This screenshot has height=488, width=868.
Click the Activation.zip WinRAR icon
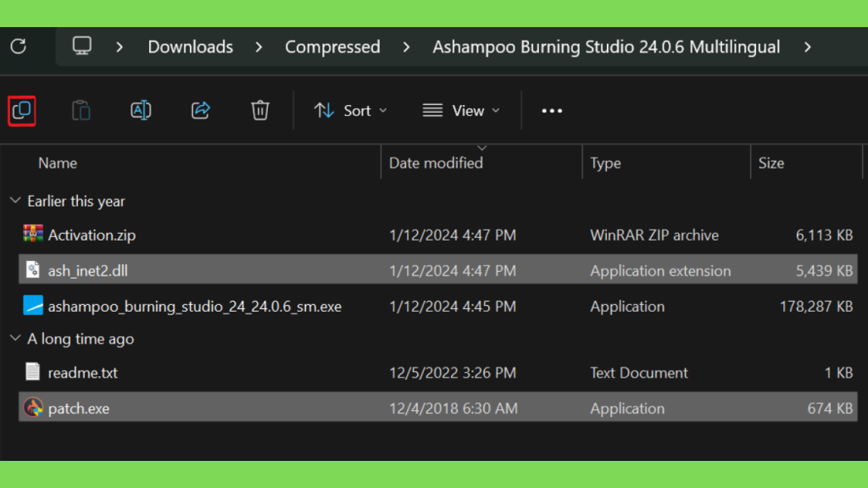coord(33,235)
